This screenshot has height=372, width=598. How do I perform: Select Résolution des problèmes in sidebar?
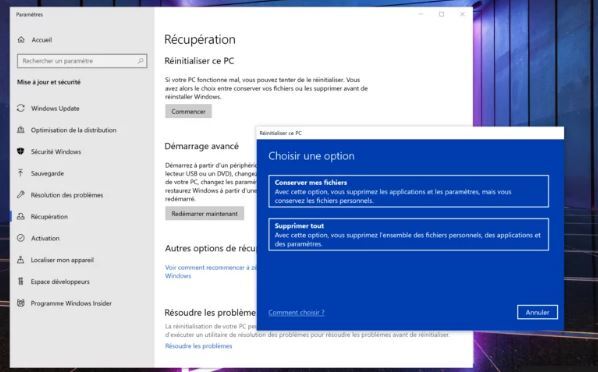point(67,195)
